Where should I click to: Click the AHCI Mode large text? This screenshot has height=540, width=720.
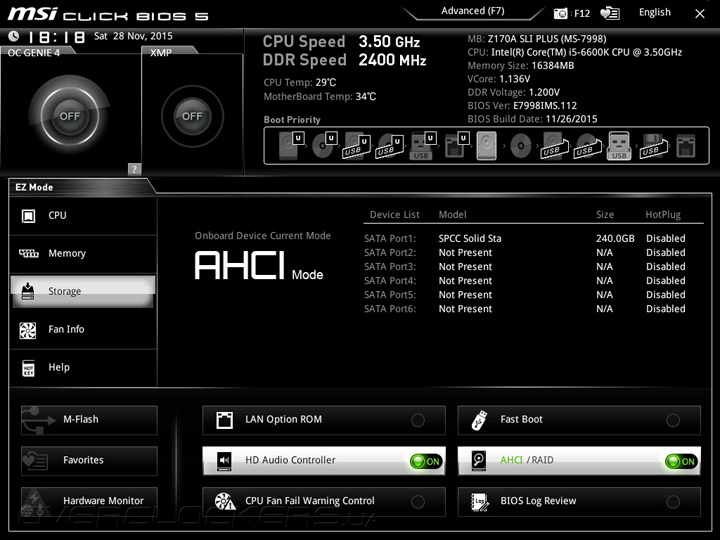259,266
